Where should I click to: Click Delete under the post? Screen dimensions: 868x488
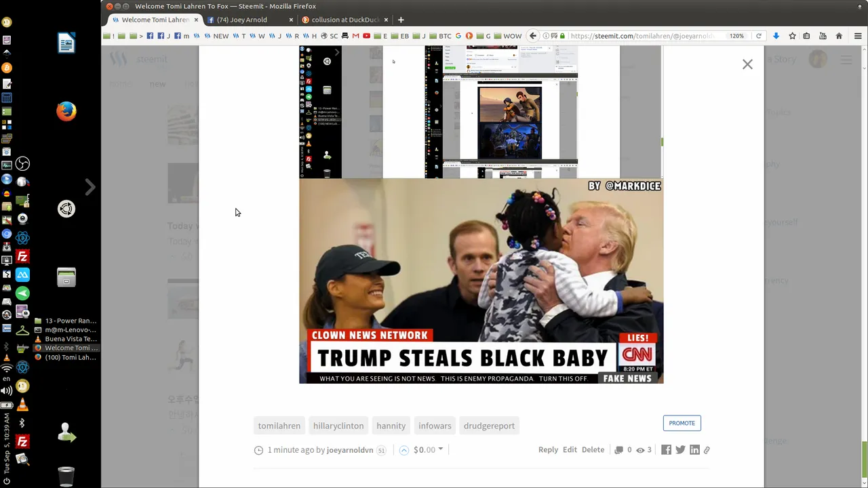pos(593,449)
